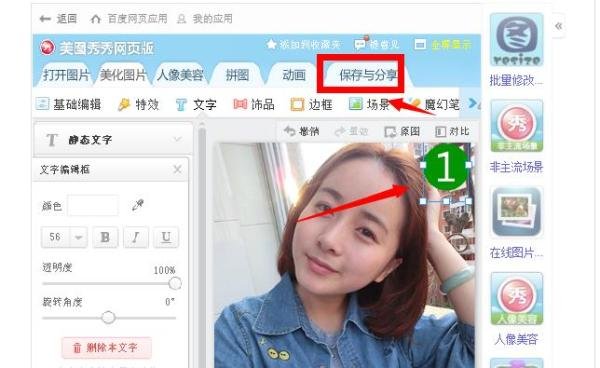Switch to the 拼图 tab
Screen dimensions: 600x368
pos(237,75)
